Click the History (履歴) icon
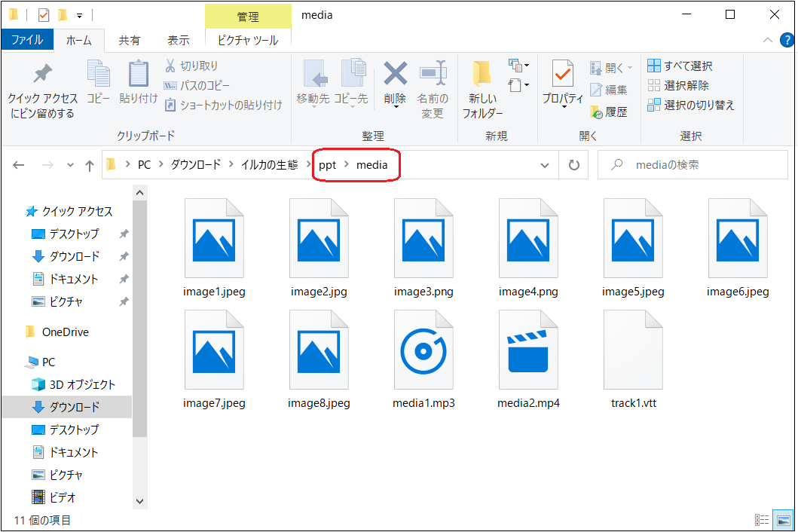This screenshot has height=532, width=798. (x=597, y=112)
